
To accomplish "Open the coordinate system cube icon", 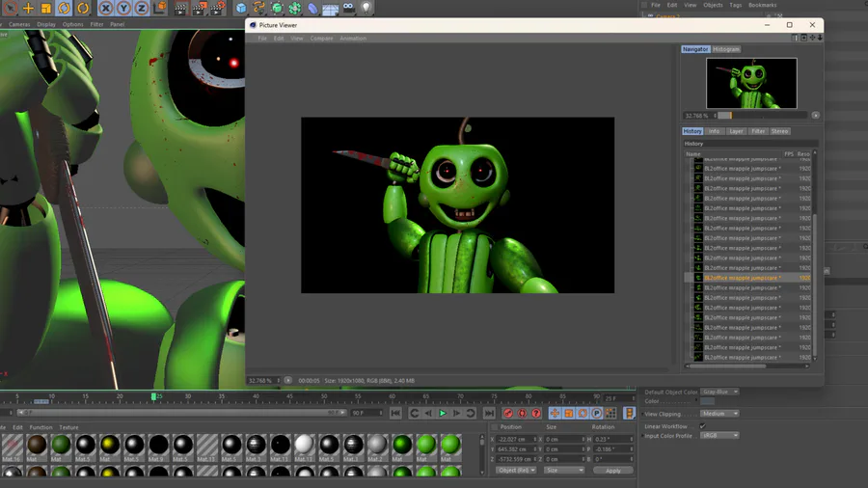I will 160,8.
